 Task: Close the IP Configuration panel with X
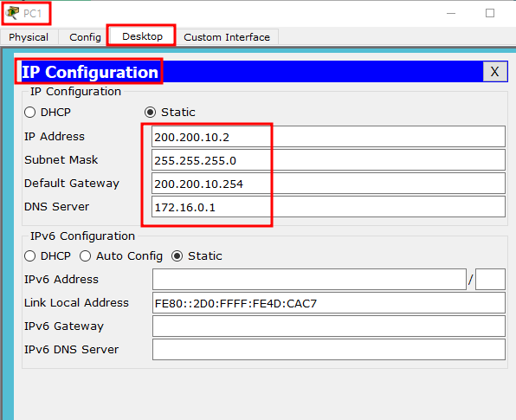494,71
